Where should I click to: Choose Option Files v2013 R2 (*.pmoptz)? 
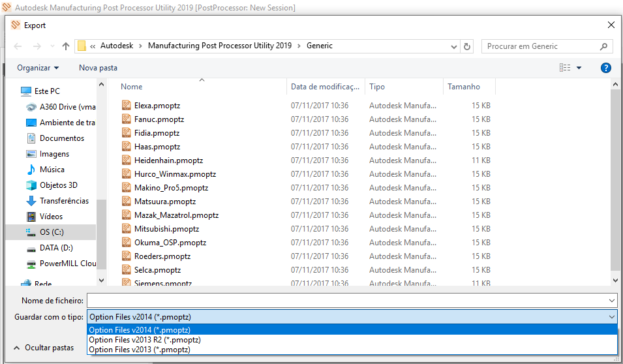(352, 340)
